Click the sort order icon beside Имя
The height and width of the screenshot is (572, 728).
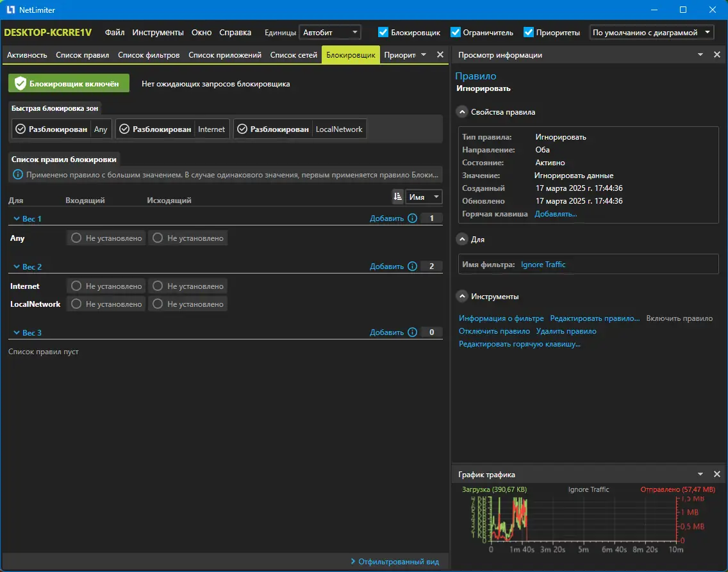point(398,197)
